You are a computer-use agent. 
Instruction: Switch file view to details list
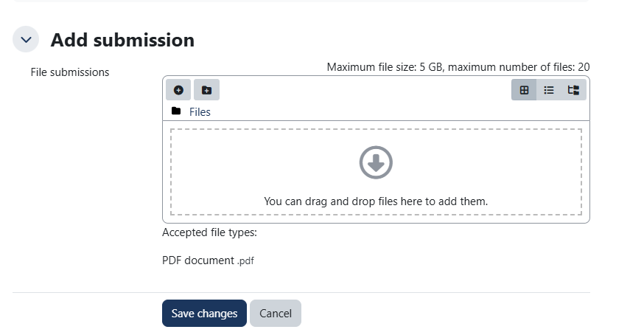549,90
